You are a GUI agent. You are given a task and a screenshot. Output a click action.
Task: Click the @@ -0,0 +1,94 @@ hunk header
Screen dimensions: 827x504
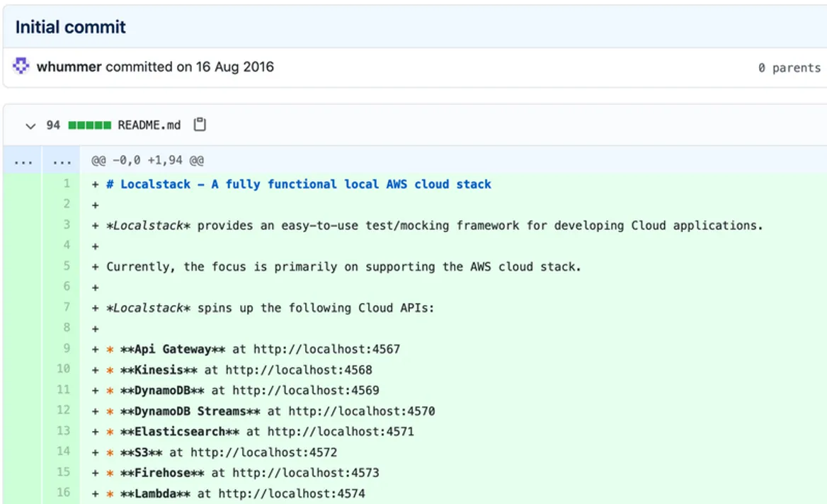tap(147, 161)
